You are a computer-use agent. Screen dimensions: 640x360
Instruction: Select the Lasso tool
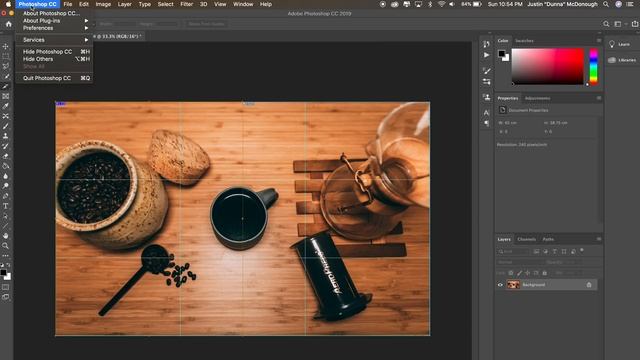coord(6,66)
